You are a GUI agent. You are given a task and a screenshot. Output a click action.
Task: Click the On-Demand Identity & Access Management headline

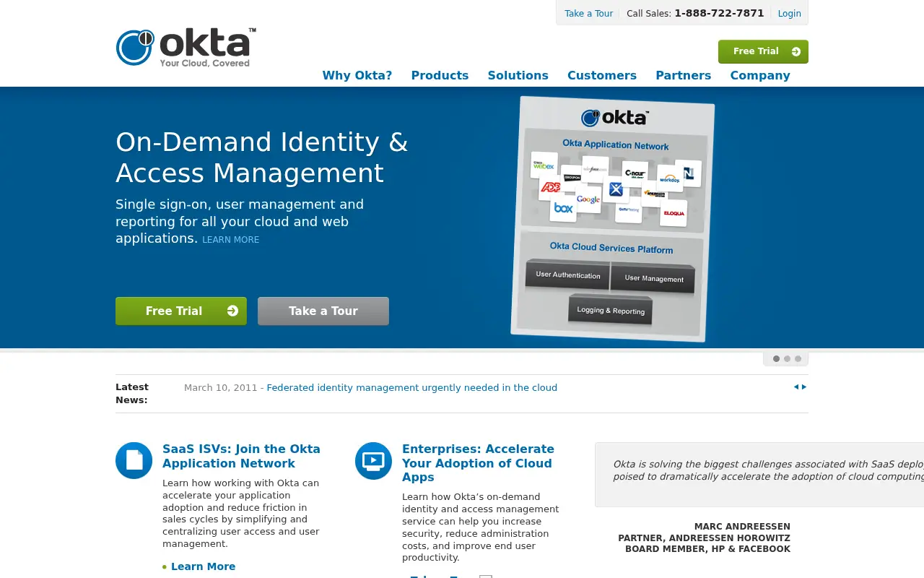[262, 158]
